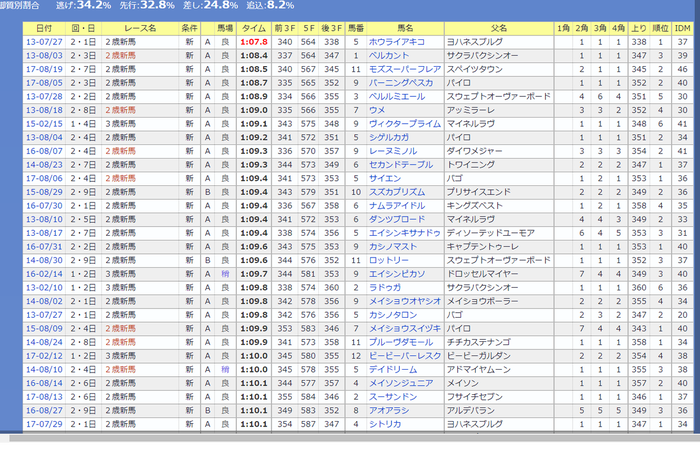Click the 馬場 column header
The image size is (700, 461).
pyautogui.click(x=225, y=28)
